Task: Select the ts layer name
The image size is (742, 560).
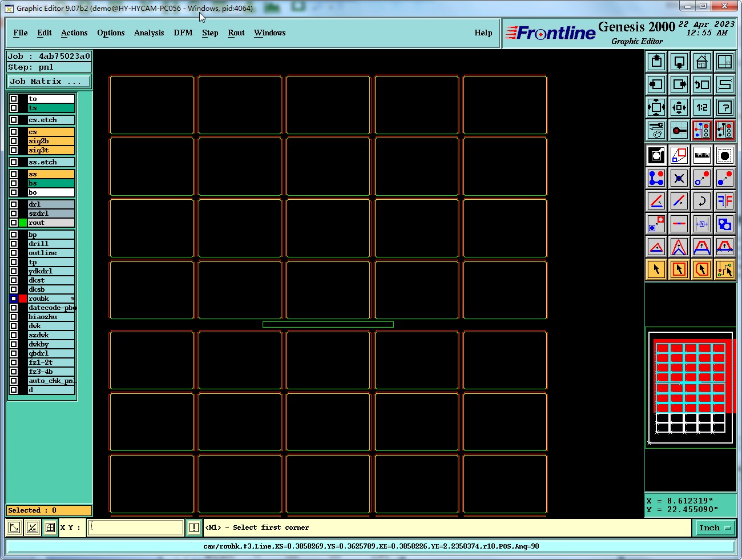Action: pyautogui.click(x=51, y=108)
